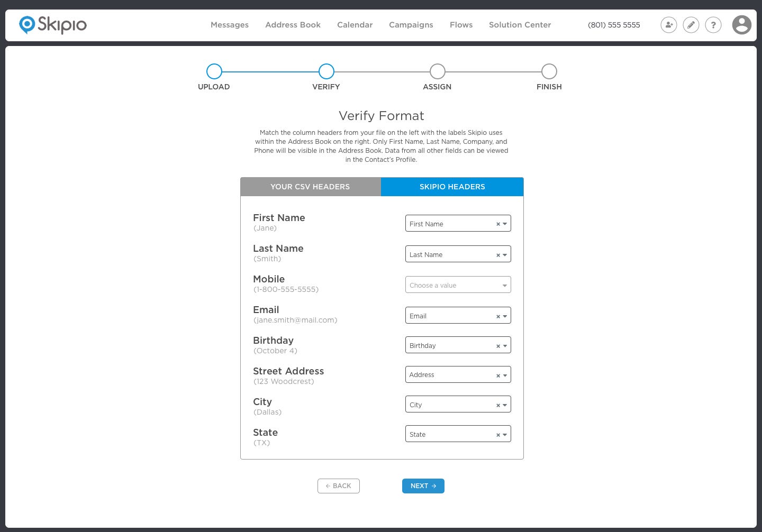The image size is (762, 532).
Task: Clear the Email dropdown selection
Action: pyautogui.click(x=498, y=316)
